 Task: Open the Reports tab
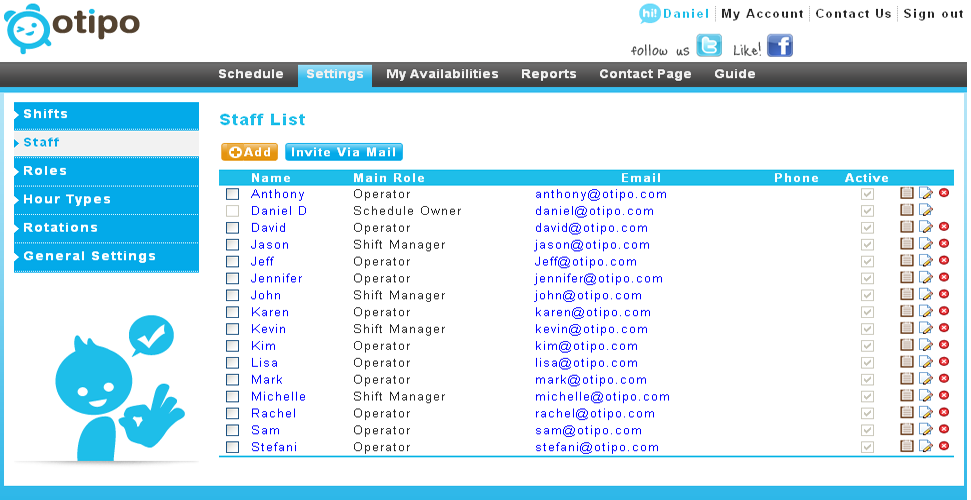[548, 74]
